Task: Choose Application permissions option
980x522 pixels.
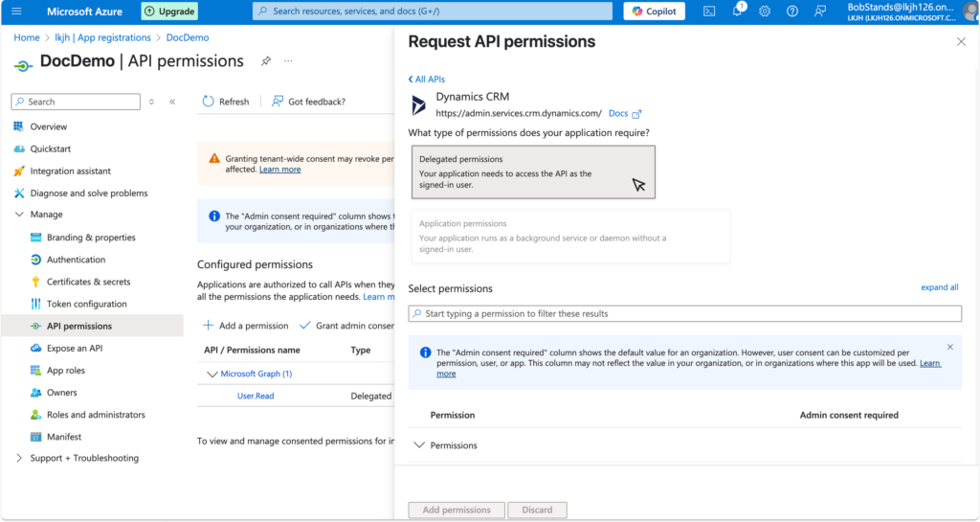Action: (570, 237)
